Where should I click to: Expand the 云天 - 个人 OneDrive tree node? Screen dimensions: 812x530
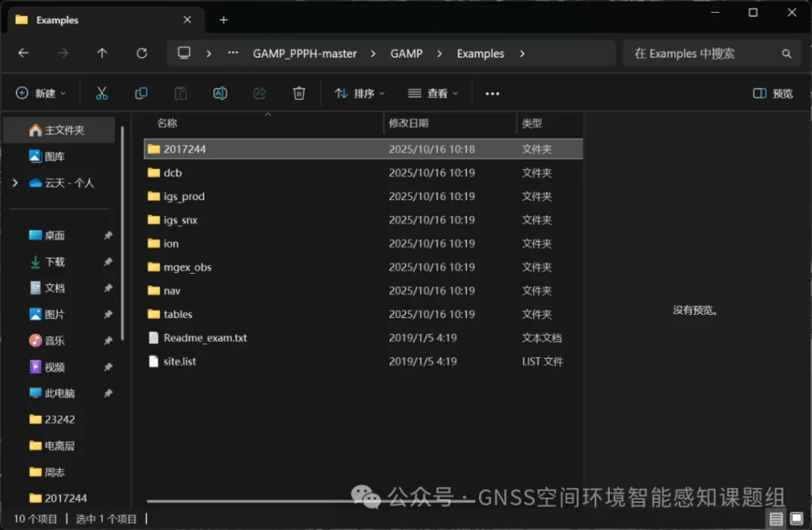click(x=15, y=183)
